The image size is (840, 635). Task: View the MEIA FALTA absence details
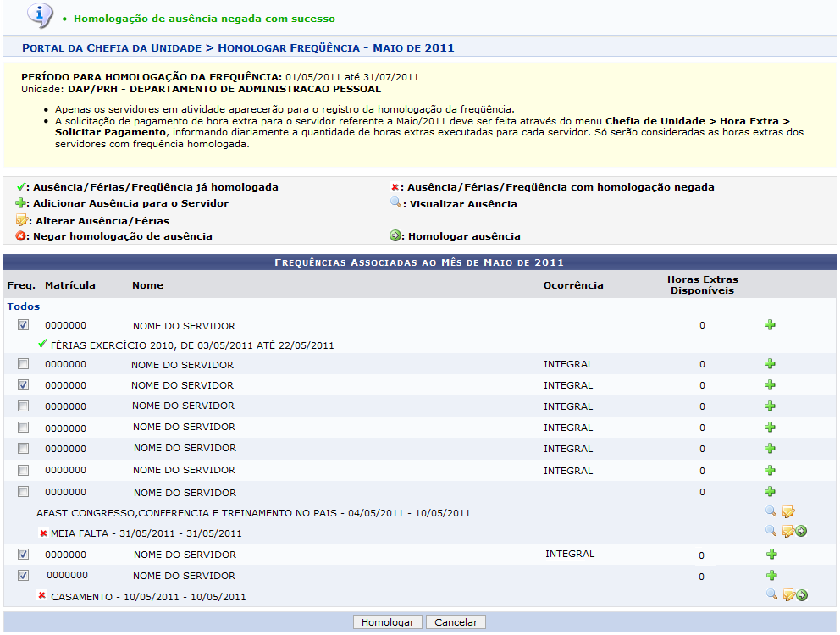point(771,531)
